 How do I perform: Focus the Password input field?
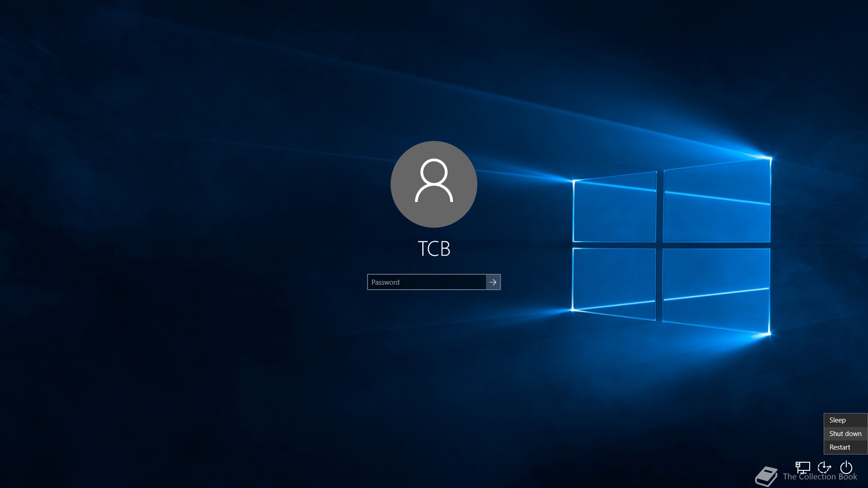tap(427, 282)
